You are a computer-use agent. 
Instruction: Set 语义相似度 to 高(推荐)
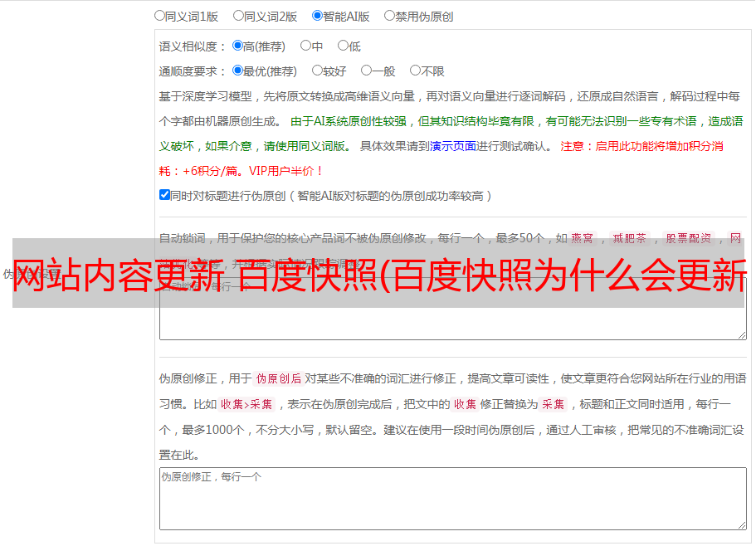pos(237,46)
